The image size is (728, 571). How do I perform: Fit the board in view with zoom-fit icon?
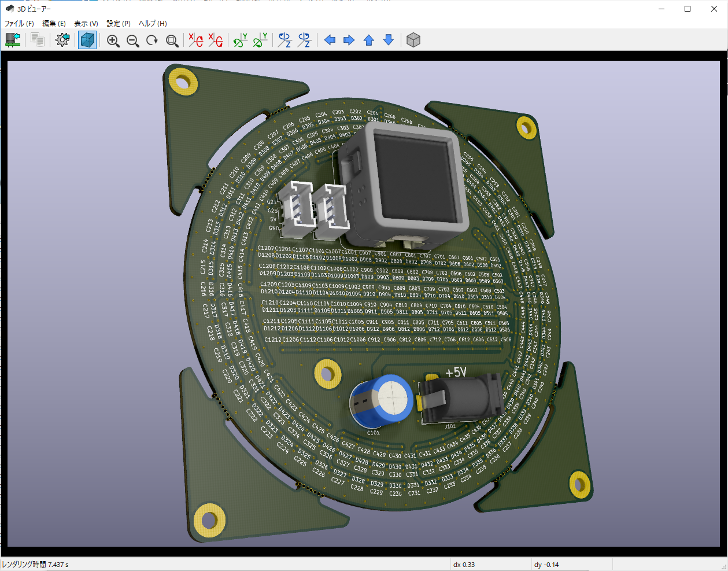[x=172, y=40]
